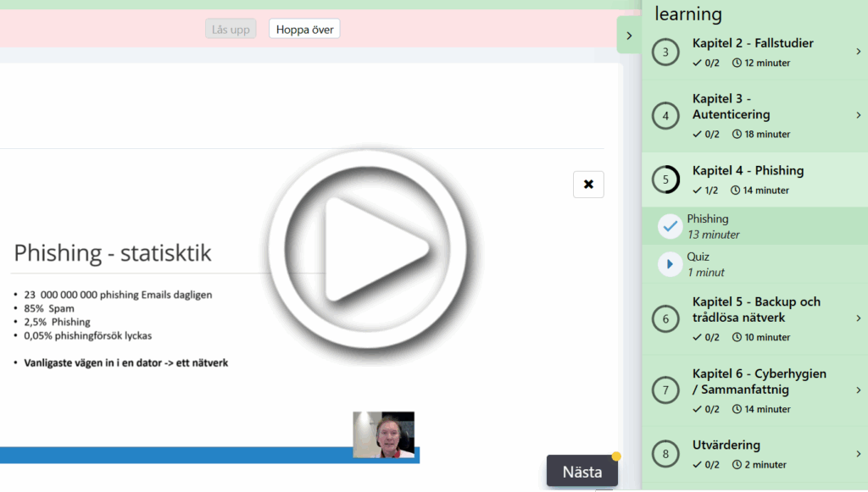This screenshot has width=868, height=492.
Task: Expand Kapitel 2 - Fallstudier chevron
Action: pyautogui.click(x=858, y=52)
